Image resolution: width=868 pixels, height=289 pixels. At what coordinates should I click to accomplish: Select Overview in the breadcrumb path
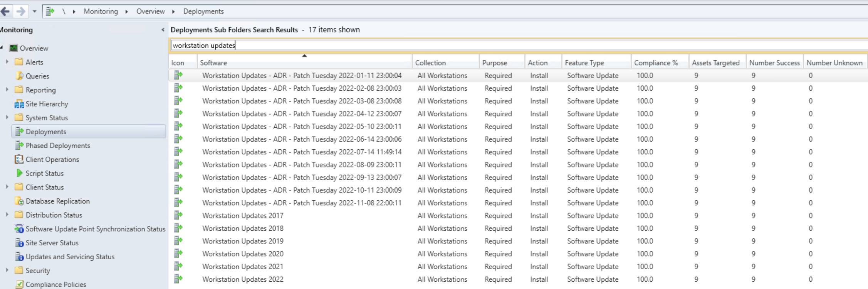click(151, 11)
